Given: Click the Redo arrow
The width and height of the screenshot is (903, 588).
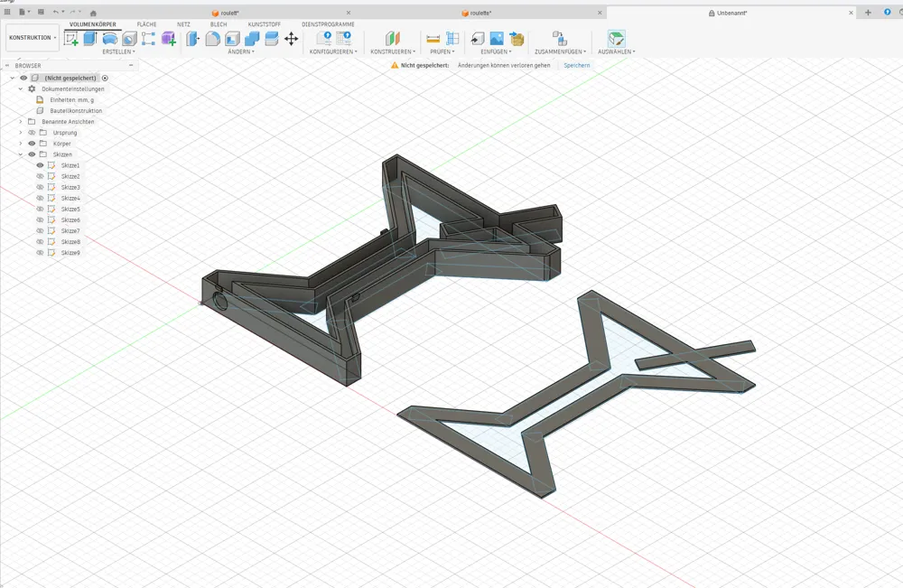Looking at the screenshot, I should 74,12.
